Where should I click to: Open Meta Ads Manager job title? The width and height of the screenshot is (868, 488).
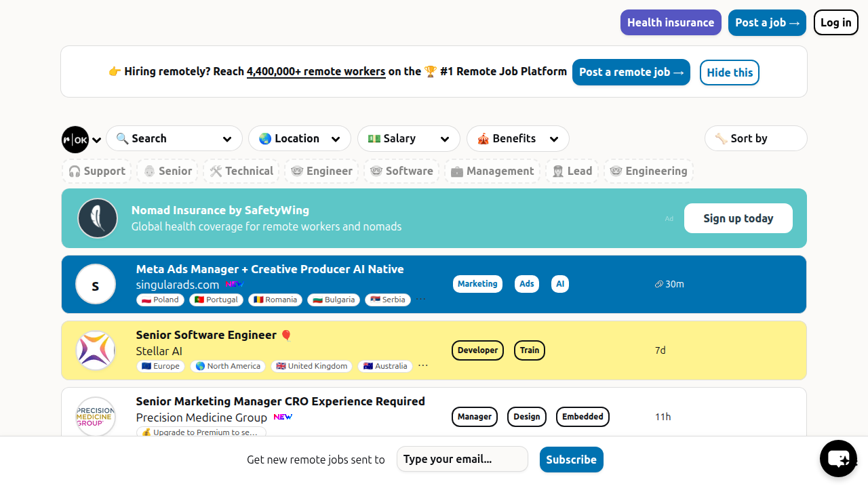click(x=270, y=269)
